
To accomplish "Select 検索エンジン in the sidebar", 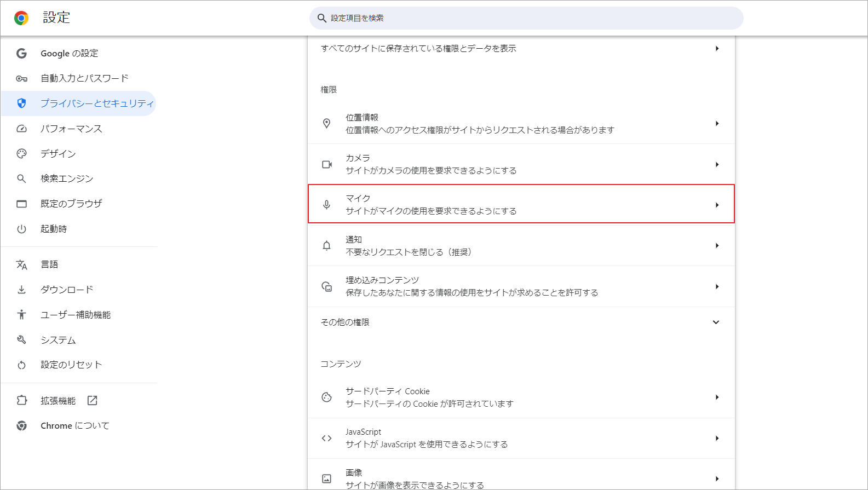I will point(67,178).
